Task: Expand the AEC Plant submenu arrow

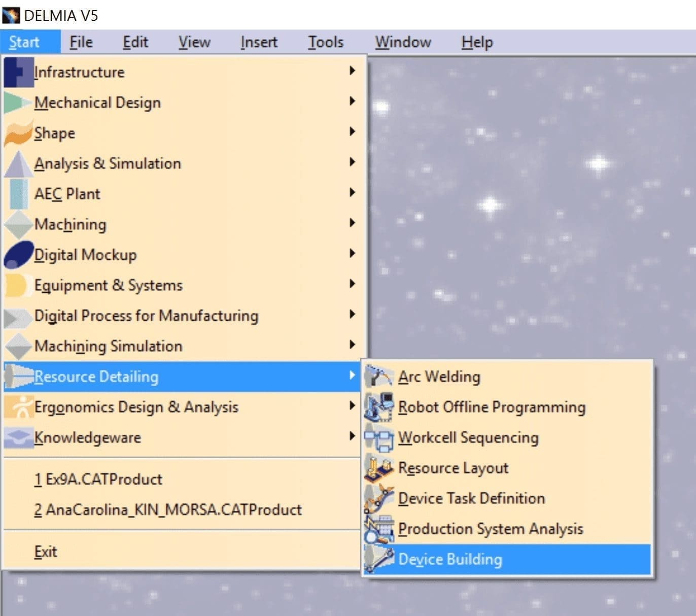Action: tap(352, 192)
